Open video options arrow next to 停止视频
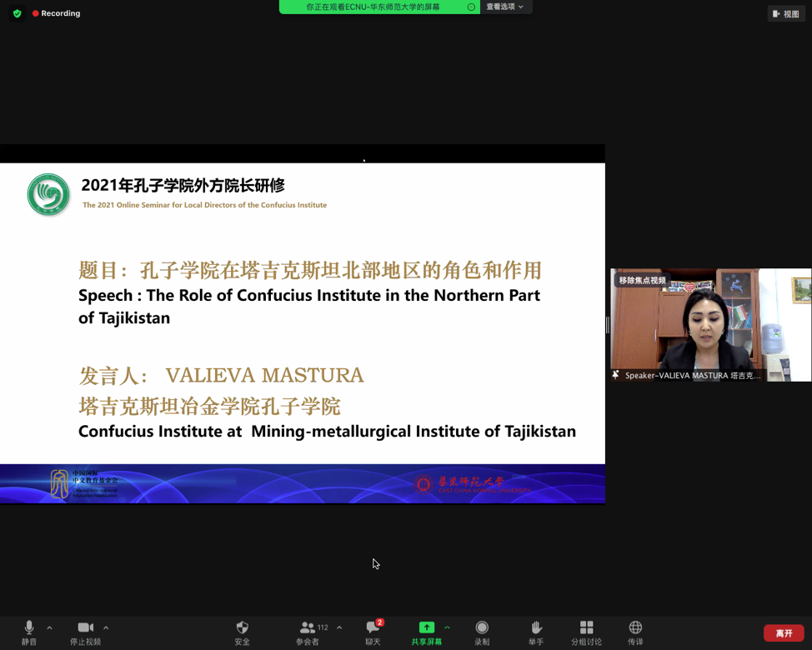The height and width of the screenshot is (650, 812). click(x=106, y=627)
